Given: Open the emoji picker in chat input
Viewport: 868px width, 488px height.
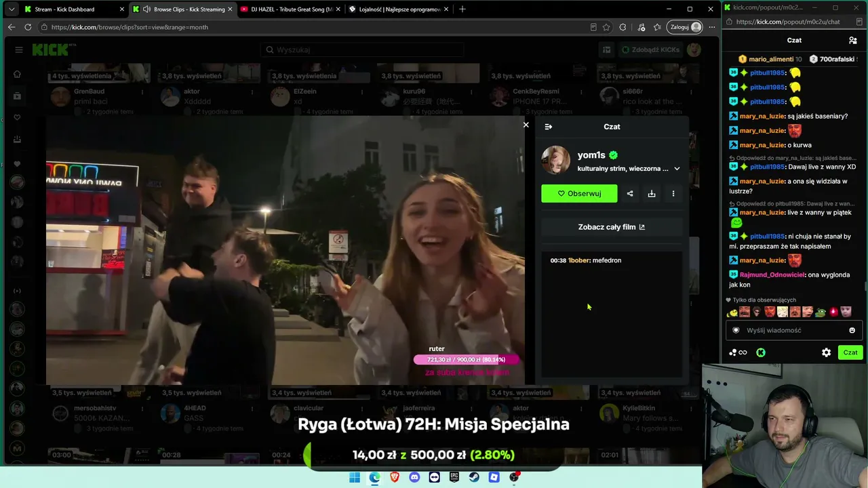Looking at the screenshot, I should point(852,331).
